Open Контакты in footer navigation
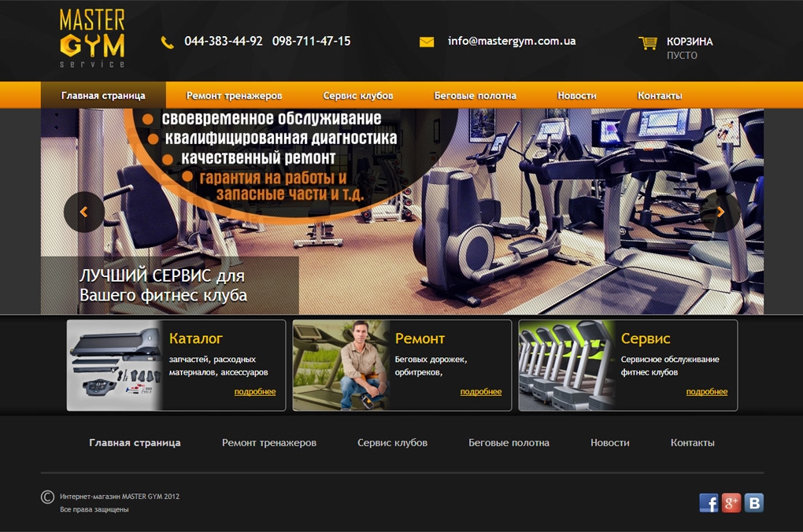 point(693,443)
